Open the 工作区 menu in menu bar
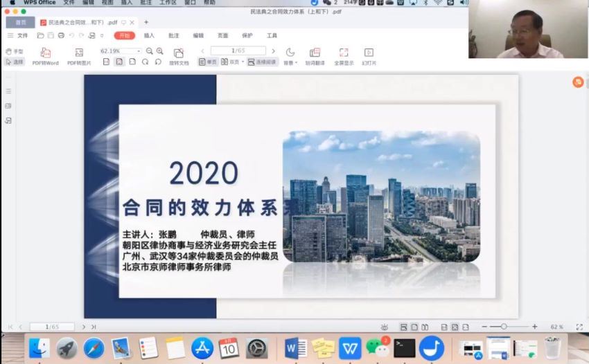Viewport: 589px width, 364px height. click(168, 2)
